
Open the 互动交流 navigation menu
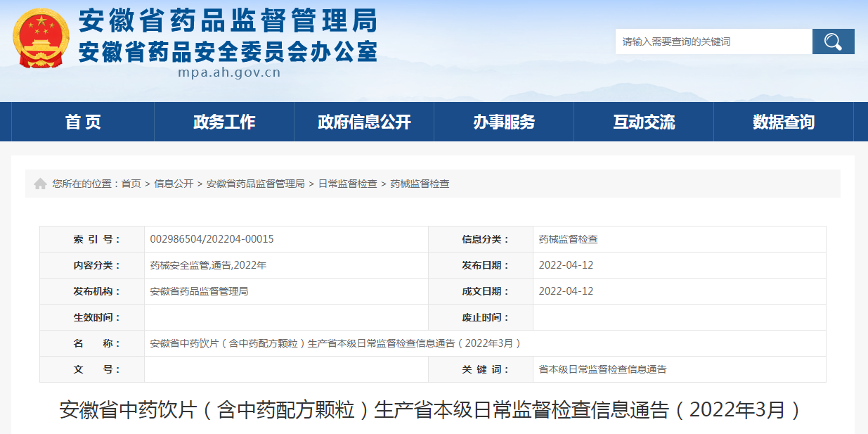(644, 122)
